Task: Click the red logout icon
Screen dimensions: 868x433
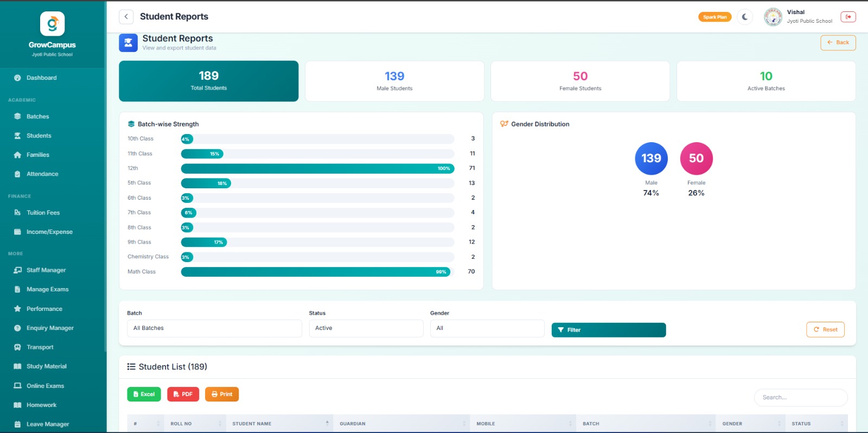Action: click(x=848, y=17)
